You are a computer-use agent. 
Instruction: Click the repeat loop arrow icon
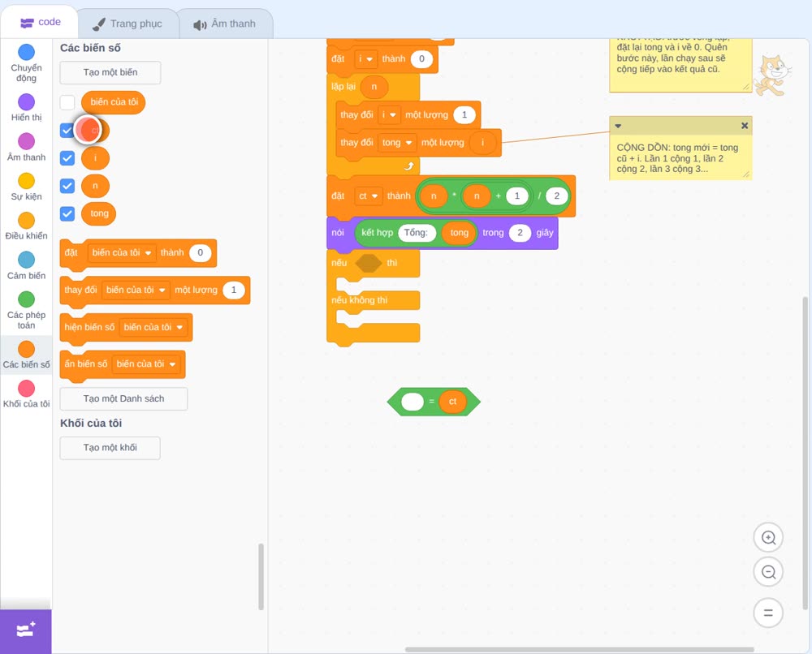(x=409, y=166)
